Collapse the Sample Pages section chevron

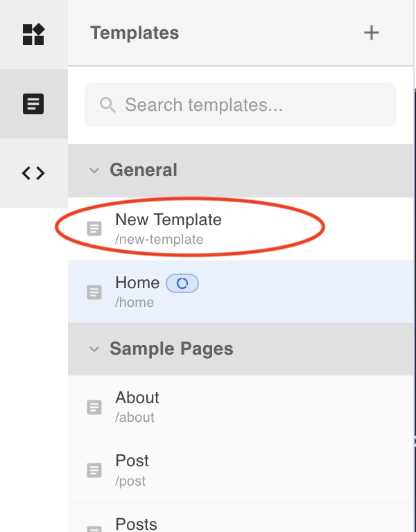click(94, 349)
